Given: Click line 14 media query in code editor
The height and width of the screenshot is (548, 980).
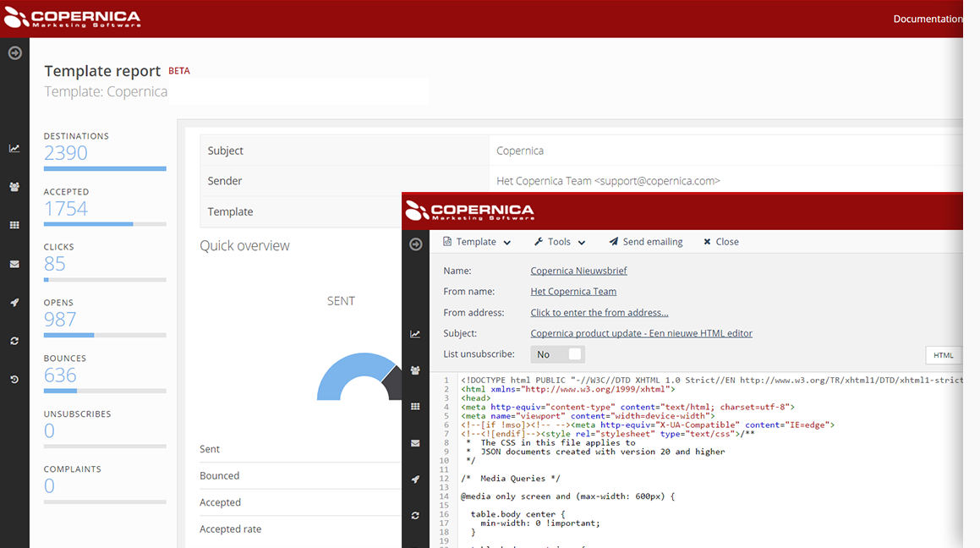Looking at the screenshot, I should 567,496.
